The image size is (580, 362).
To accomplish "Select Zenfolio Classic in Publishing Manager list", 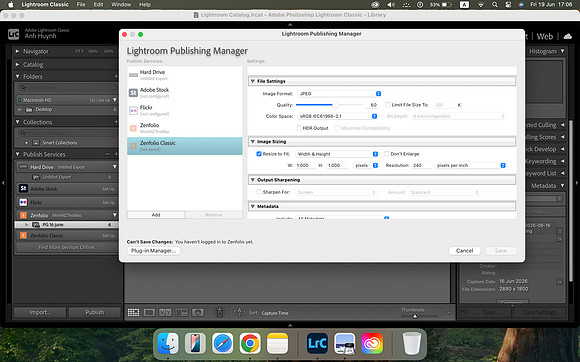I will [x=185, y=146].
